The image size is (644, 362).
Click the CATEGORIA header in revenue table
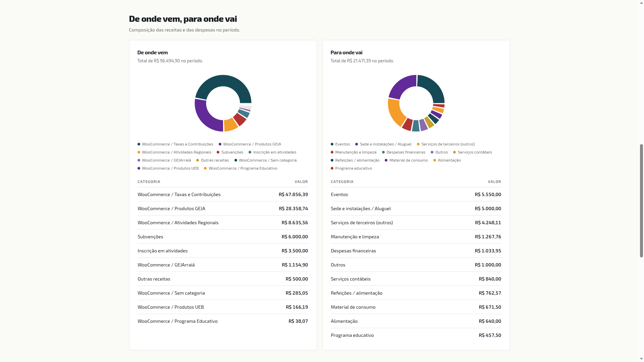click(149, 182)
